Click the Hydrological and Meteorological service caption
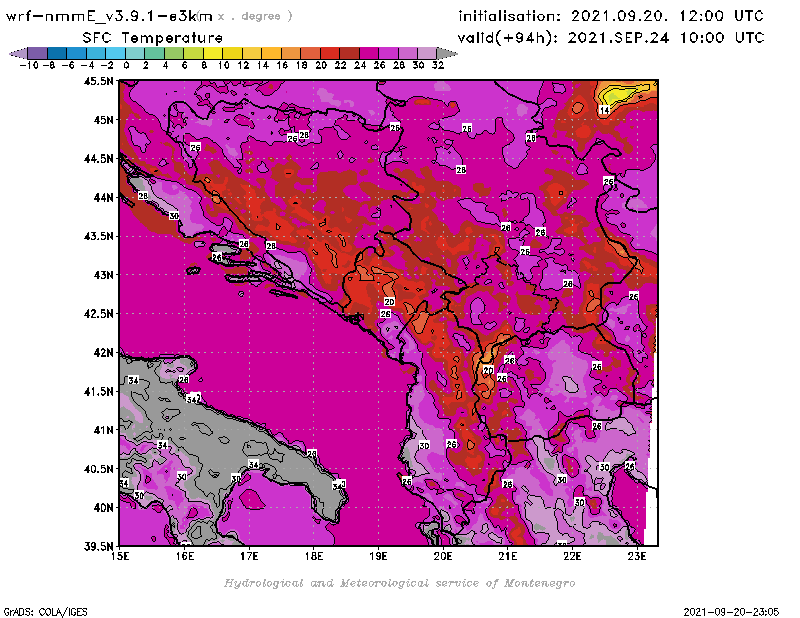Viewport: 800px width, 618px height. pyautogui.click(x=399, y=582)
